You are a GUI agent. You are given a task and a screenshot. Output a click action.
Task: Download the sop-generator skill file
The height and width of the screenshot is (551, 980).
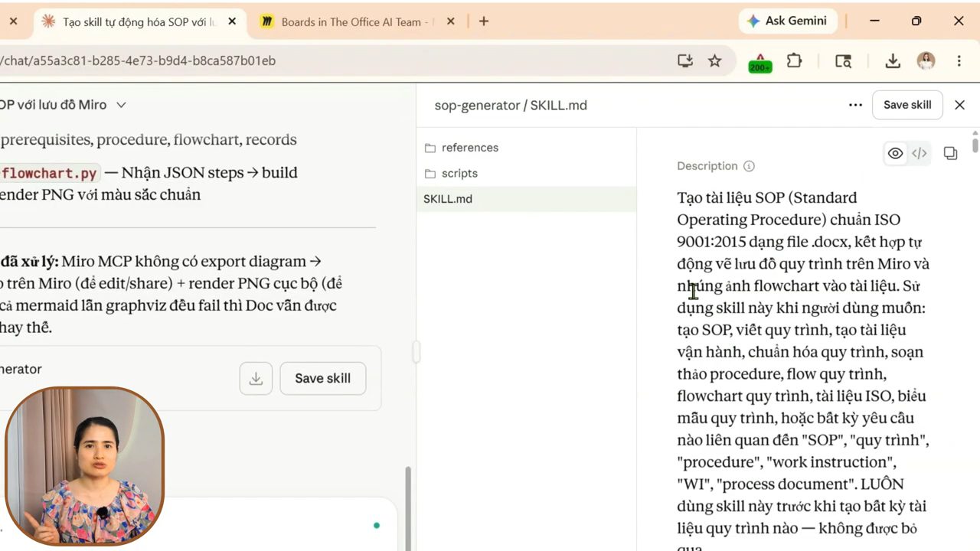[256, 379]
